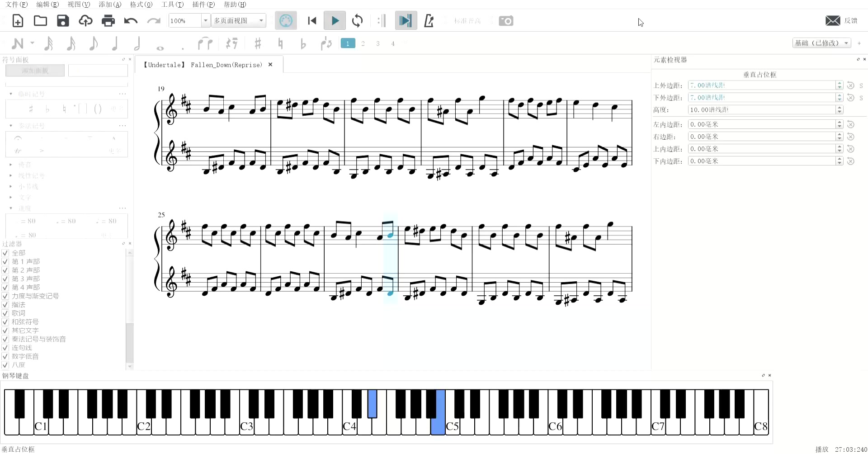Image resolution: width=868 pixels, height=454 pixels.
Task: Toggle loop playback
Action: click(357, 21)
